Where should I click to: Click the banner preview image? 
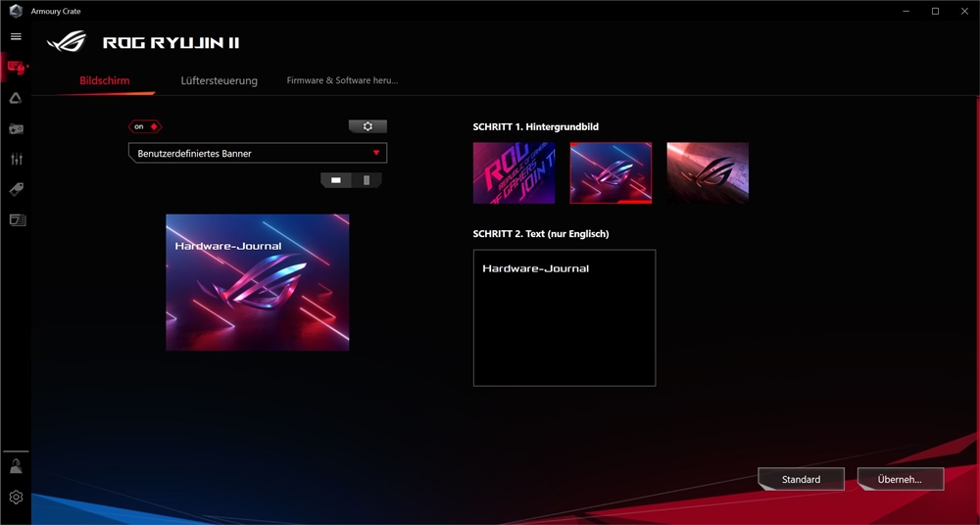[258, 282]
